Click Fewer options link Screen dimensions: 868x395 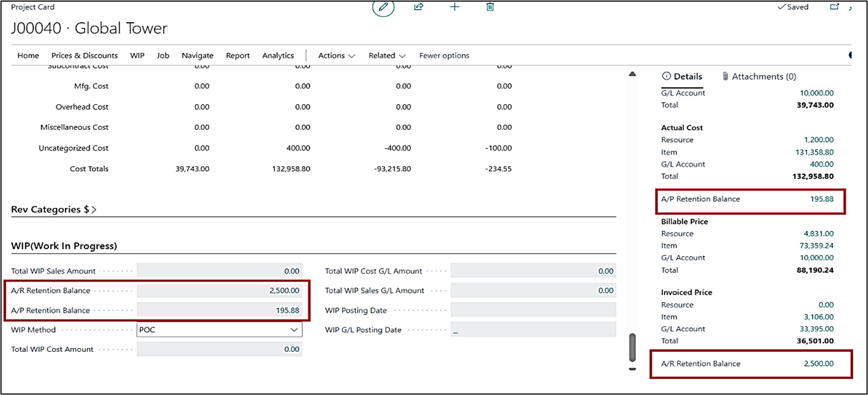pos(444,56)
